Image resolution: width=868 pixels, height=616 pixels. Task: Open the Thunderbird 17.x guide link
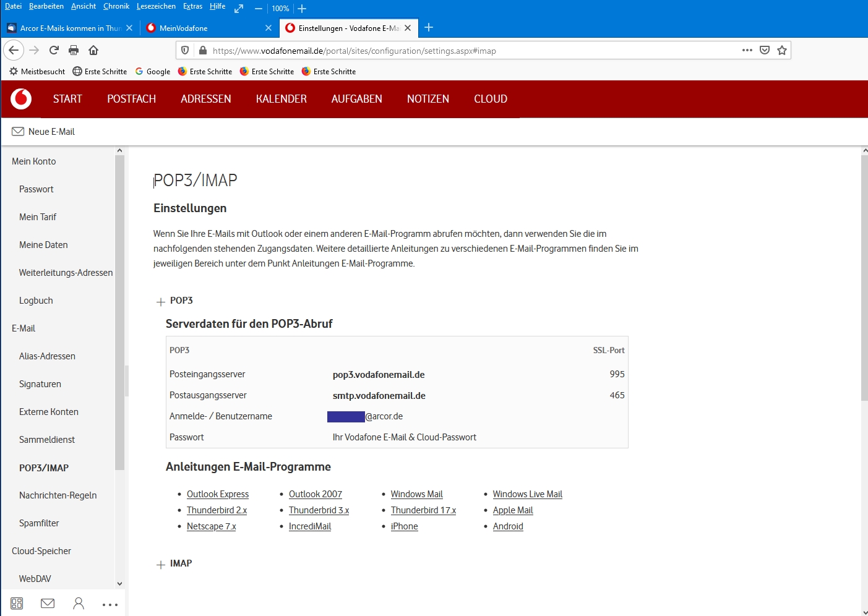pyautogui.click(x=423, y=510)
